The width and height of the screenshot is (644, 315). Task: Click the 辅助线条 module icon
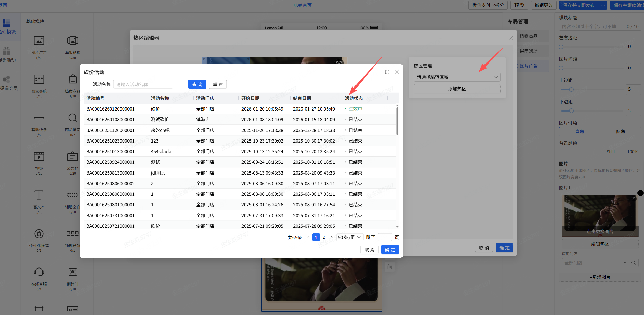pos(39,118)
